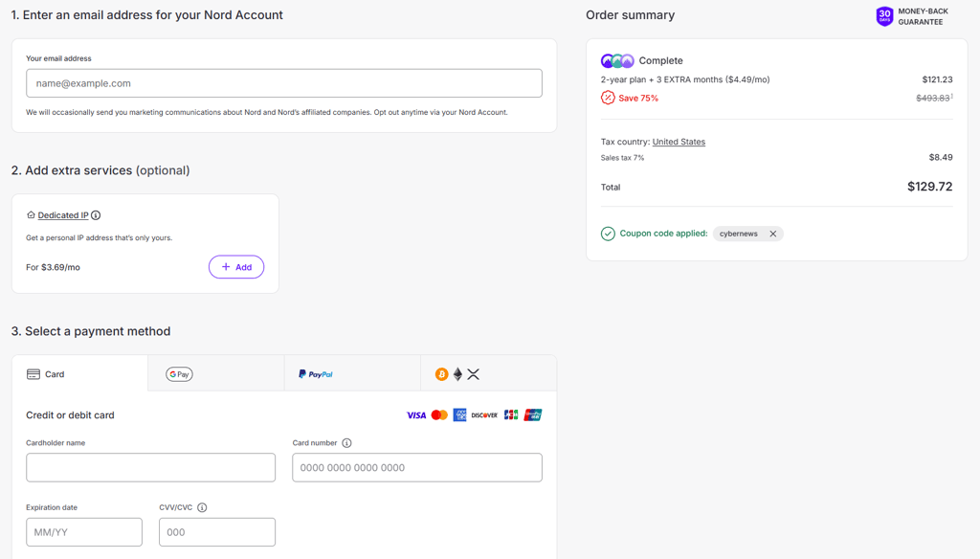Focus the CVV/CVC field

click(x=217, y=532)
